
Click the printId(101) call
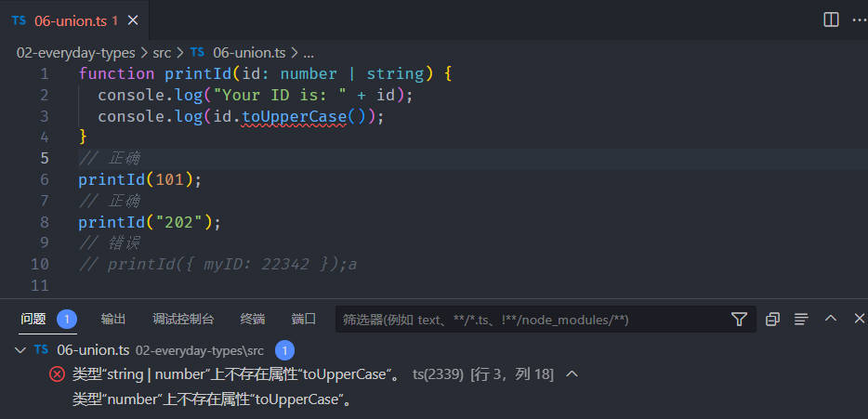pyautogui.click(x=140, y=180)
